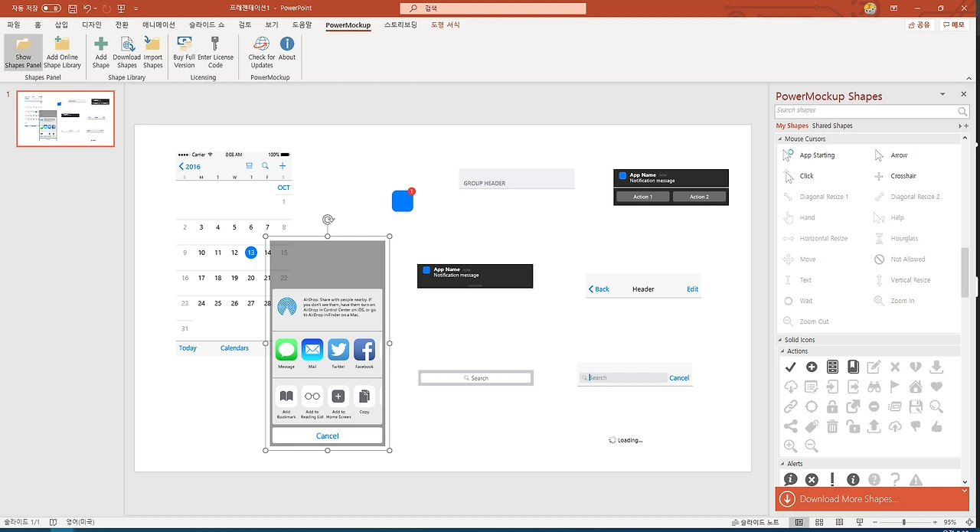Collapse the Actions subcategory
The width and height of the screenshot is (980, 532).
coord(782,351)
